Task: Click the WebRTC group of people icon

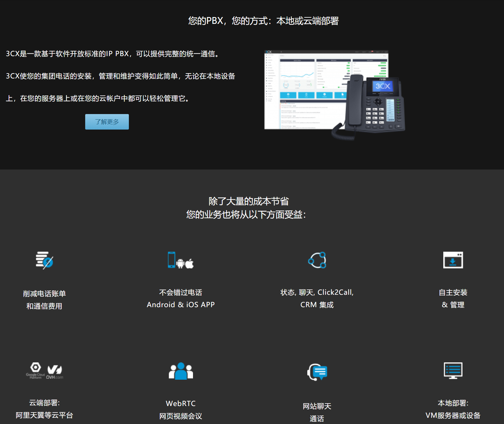Action: [181, 371]
